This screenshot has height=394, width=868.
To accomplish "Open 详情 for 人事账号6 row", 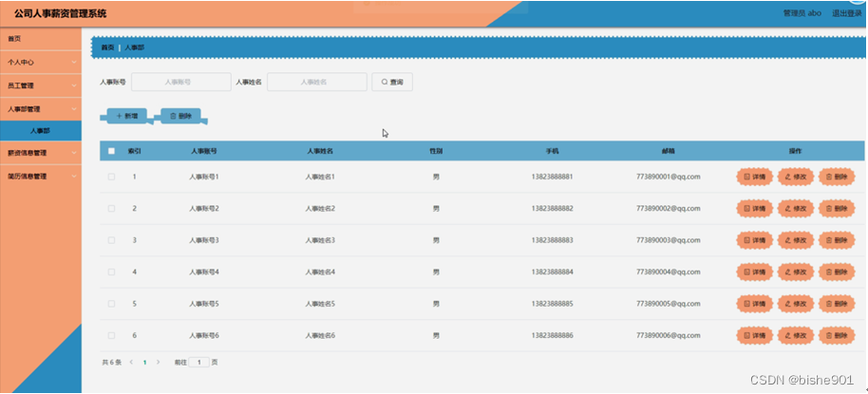I will click(755, 335).
